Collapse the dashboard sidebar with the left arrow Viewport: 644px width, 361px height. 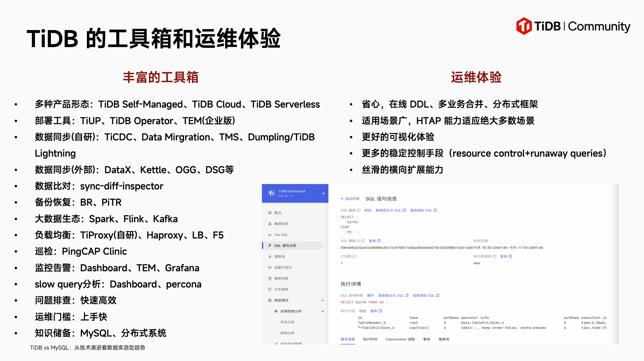[x=323, y=193]
